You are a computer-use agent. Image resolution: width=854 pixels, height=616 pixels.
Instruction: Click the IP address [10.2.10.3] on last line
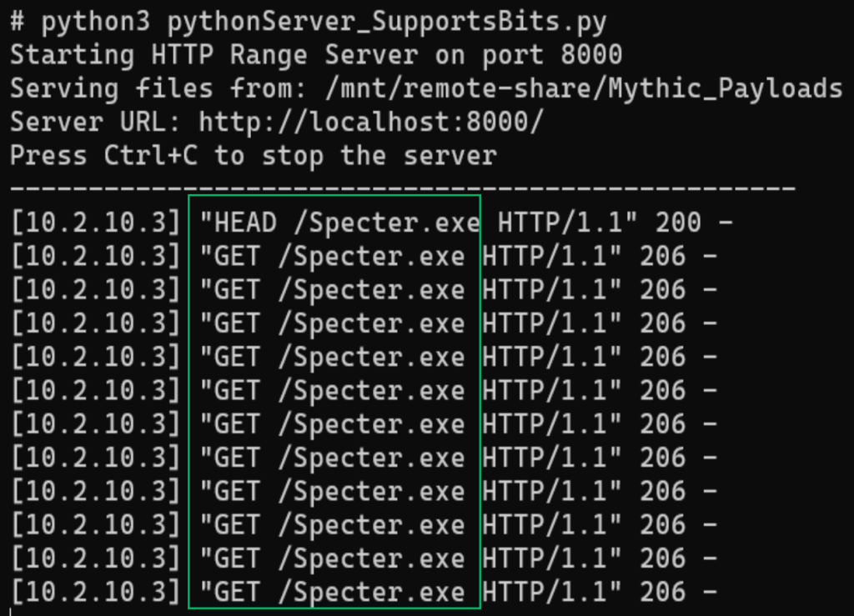96,592
